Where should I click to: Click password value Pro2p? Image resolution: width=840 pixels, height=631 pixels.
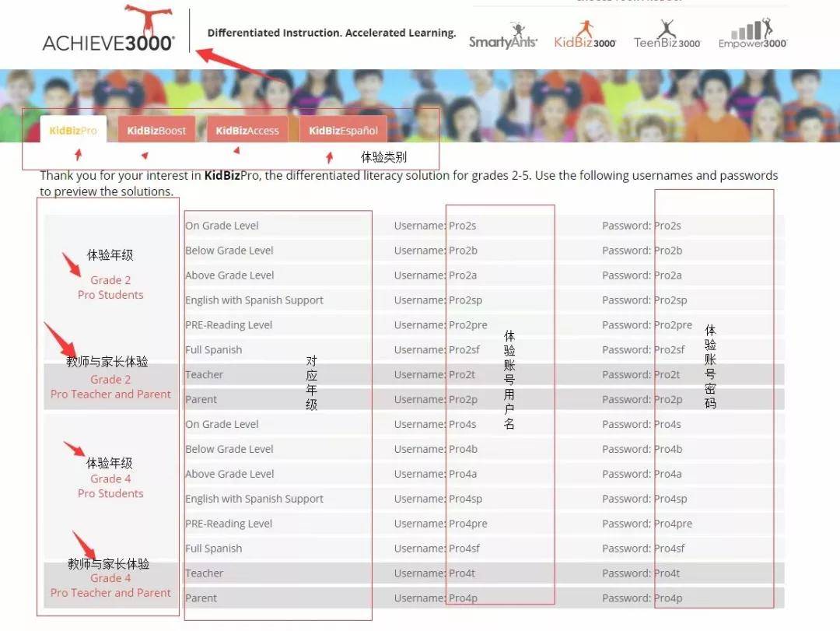point(668,399)
